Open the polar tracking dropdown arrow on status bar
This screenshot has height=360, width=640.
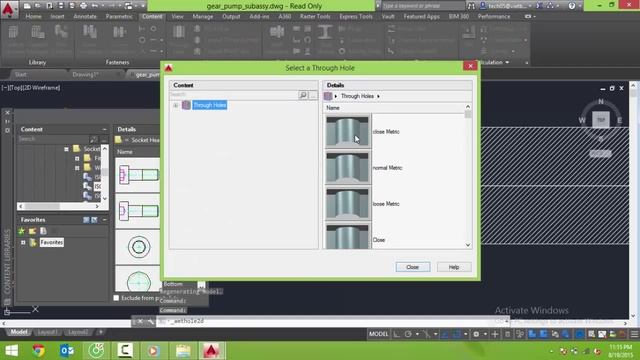point(417,334)
